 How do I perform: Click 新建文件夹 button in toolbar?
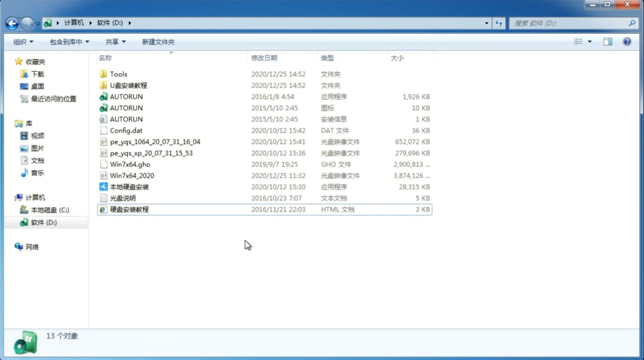[158, 42]
